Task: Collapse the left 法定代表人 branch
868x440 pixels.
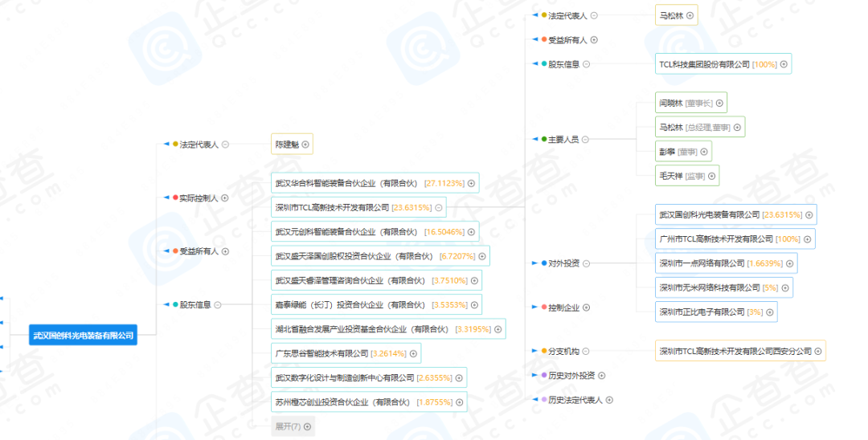Action: (225, 145)
